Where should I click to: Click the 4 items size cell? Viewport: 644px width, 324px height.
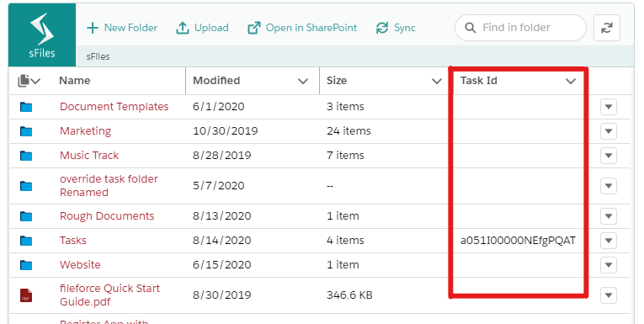click(345, 240)
